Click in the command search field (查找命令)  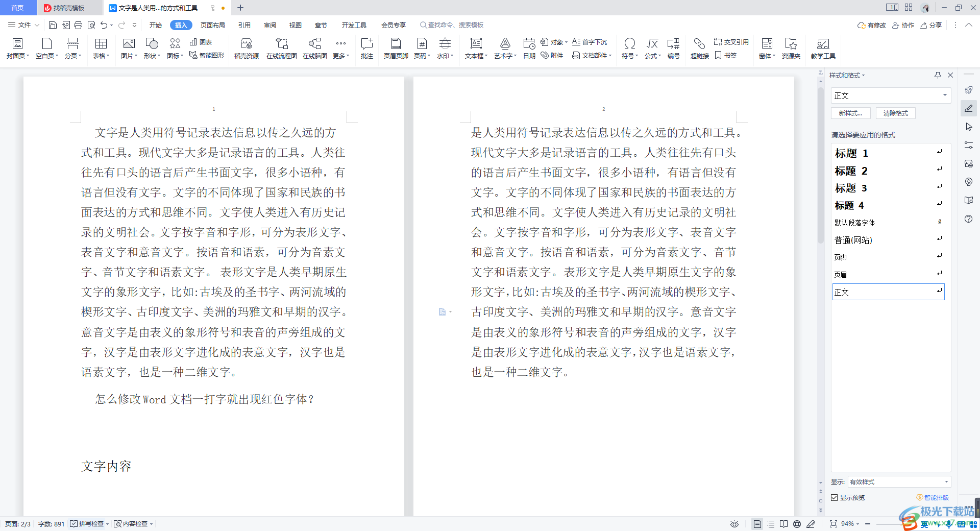click(451, 25)
